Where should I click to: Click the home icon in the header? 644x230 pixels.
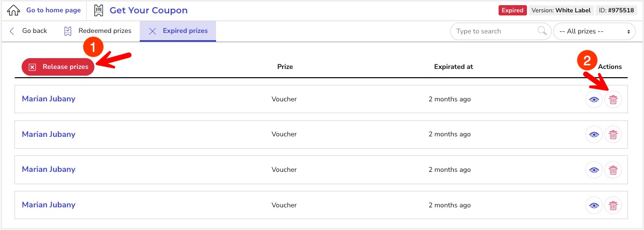point(14,10)
